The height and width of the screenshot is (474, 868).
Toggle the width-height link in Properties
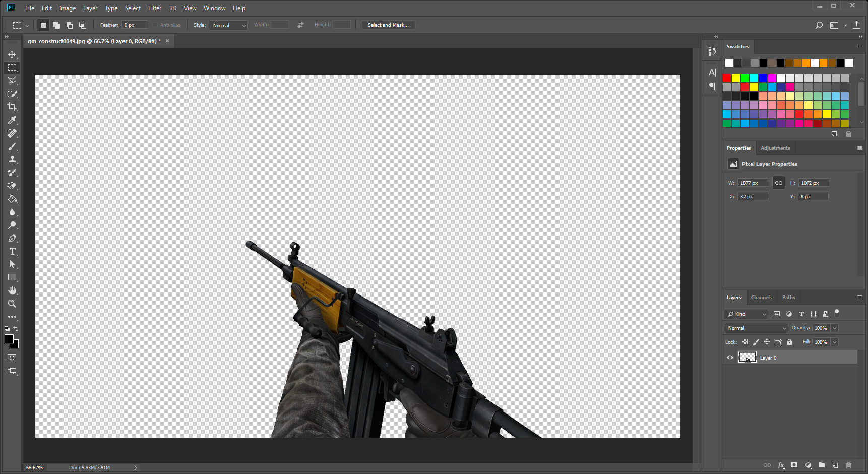(x=779, y=183)
